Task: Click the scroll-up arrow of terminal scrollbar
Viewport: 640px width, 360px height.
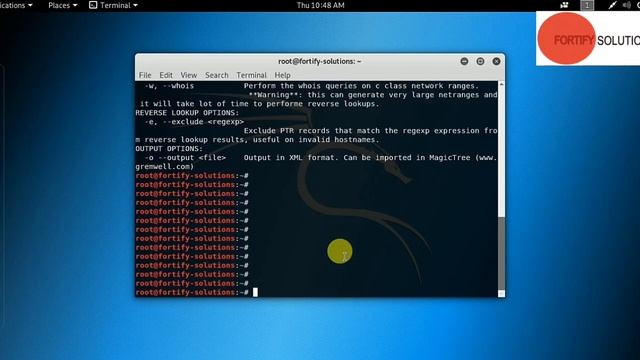Action: point(501,84)
